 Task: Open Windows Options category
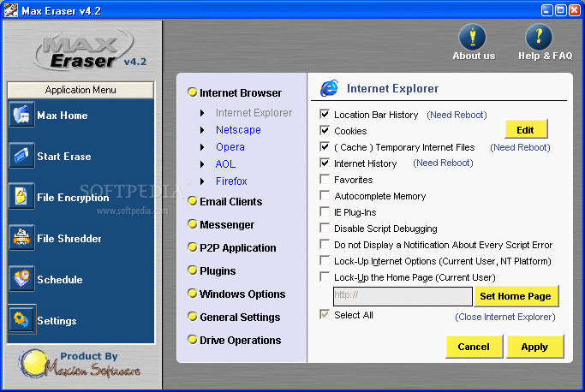(x=242, y=294)
